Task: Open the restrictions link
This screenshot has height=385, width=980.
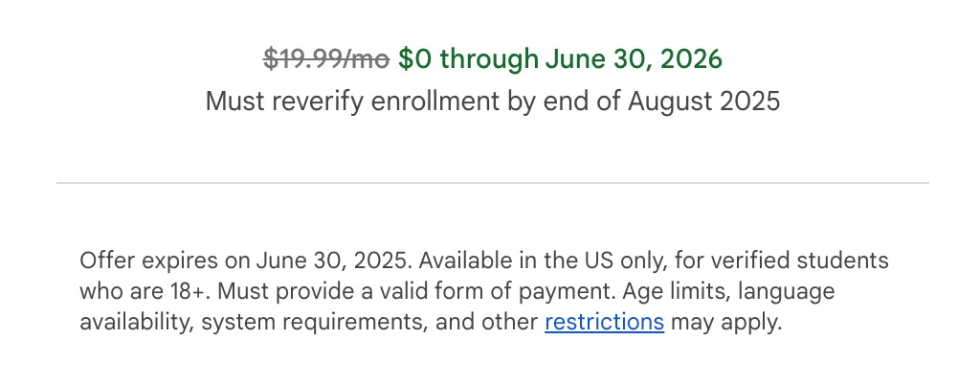Action: click(x=604, y=322)
